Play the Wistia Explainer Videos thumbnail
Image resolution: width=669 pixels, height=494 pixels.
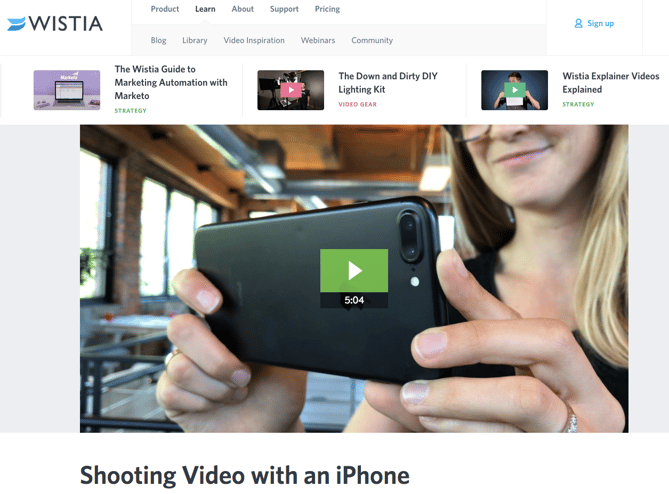(515, 90)
